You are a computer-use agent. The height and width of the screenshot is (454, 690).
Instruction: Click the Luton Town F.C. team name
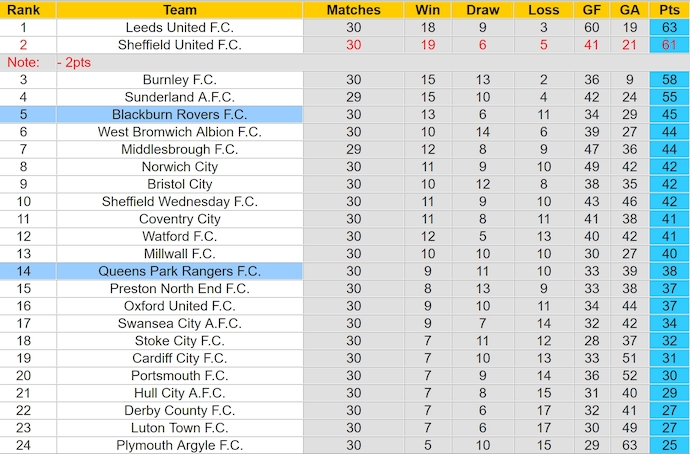pyautogui.click(x=180, y=428)
